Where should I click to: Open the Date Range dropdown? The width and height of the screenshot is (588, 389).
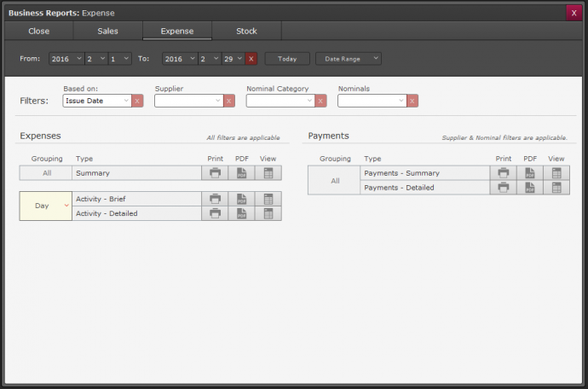click(348, 59)
